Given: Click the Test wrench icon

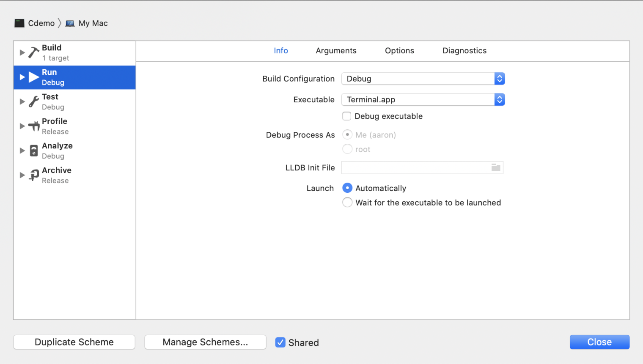Looking at the screenshot, I should click(34, 101).
